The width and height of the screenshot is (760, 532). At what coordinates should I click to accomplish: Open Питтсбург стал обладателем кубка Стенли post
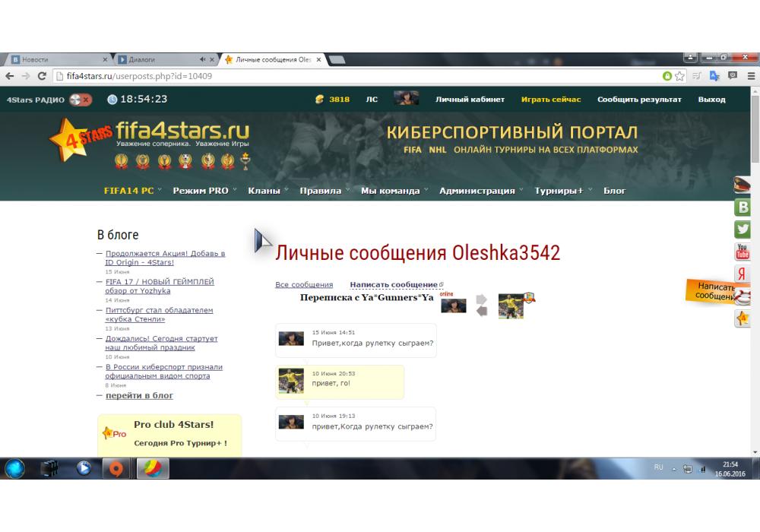(x=159, y=315)
